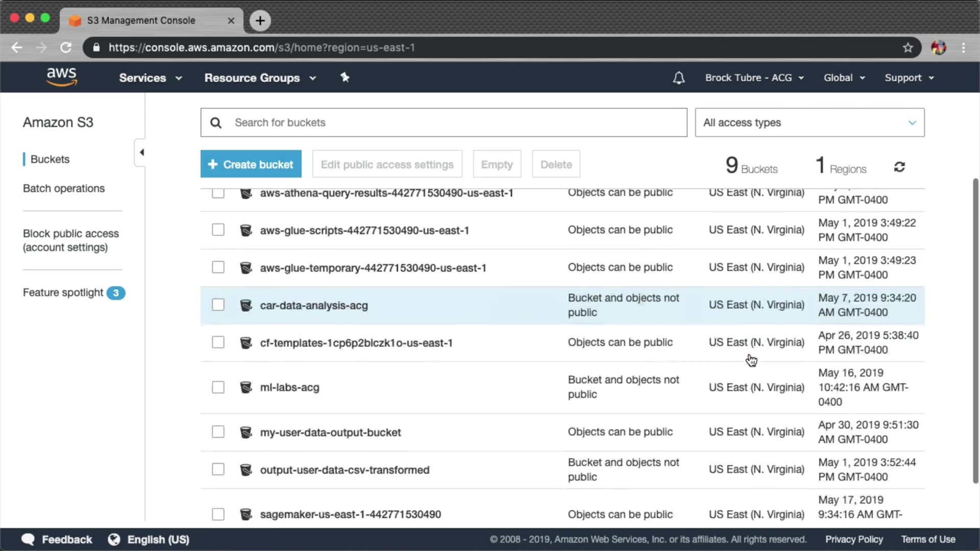This screenshot has height=551, width=980.
Task: Open the output-user-data-csv-transformed bucket link
Action: coord(345,470)
